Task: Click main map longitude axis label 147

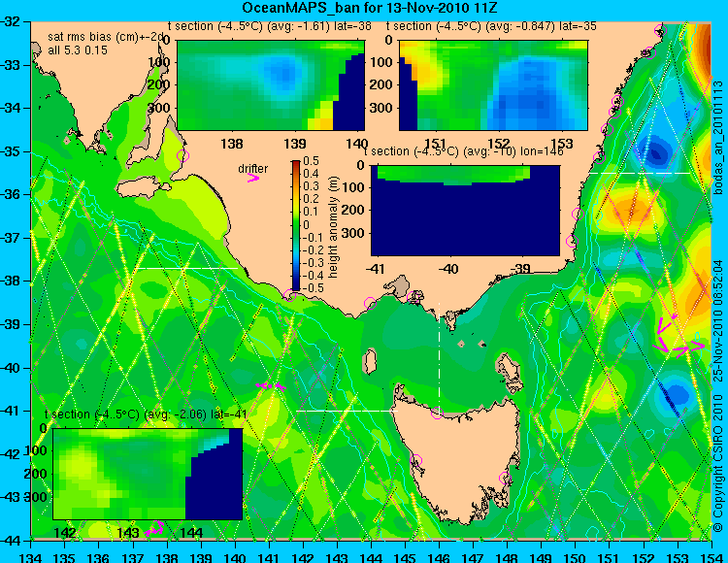Action: (x=473, y=557)
